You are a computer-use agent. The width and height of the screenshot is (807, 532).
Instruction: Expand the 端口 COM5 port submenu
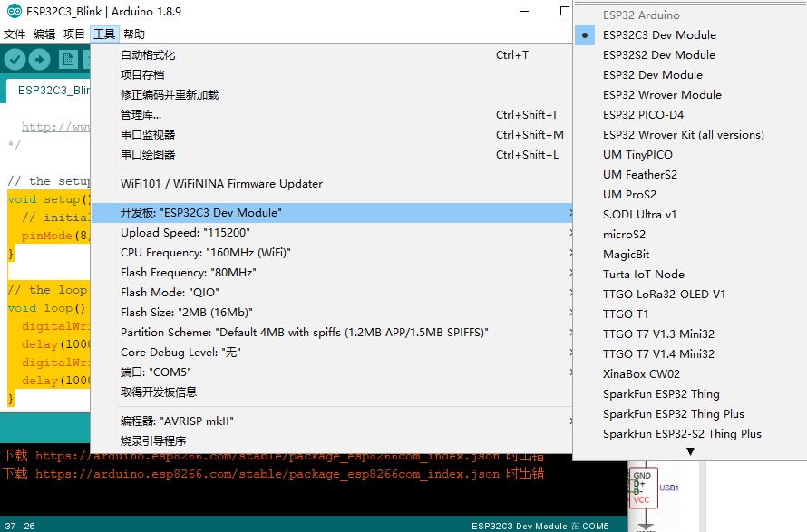pos(332,372)
